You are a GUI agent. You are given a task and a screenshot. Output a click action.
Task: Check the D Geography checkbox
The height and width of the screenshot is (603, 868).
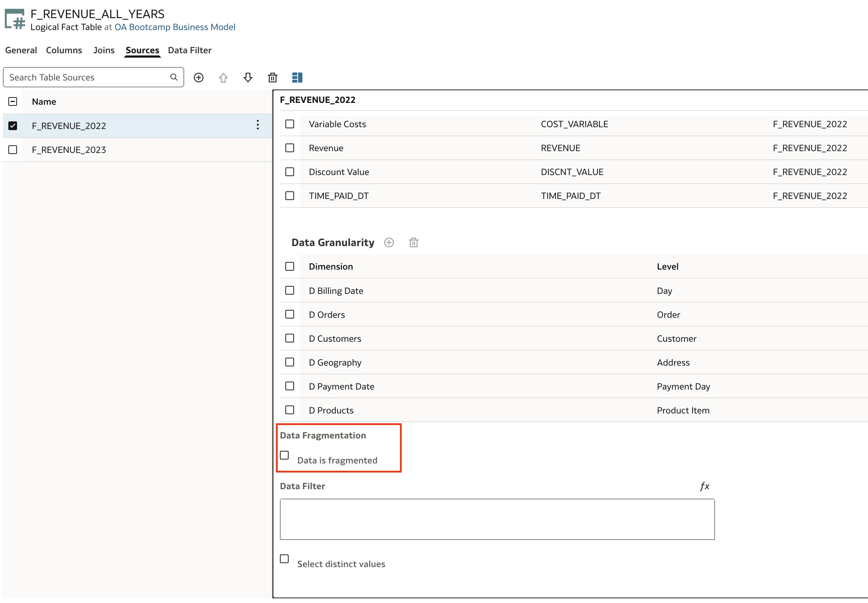[290, 362]
